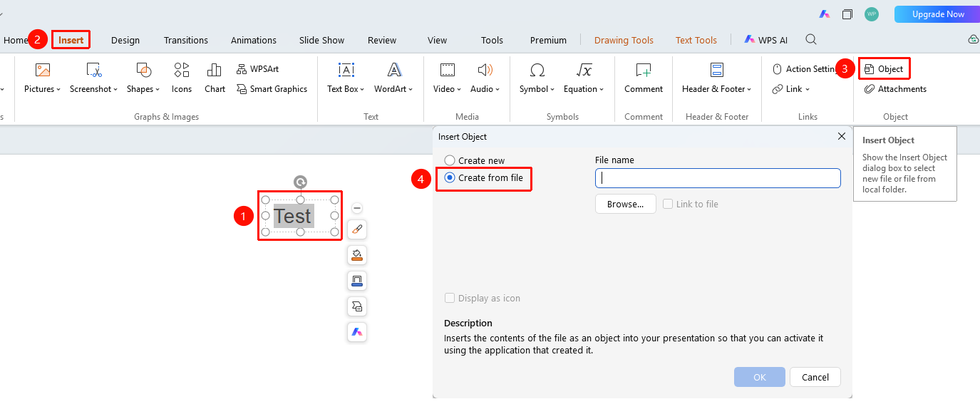Viewport: 980px width, 419px height.
Task: Click the Browse... button
Action: click(625, 204)
